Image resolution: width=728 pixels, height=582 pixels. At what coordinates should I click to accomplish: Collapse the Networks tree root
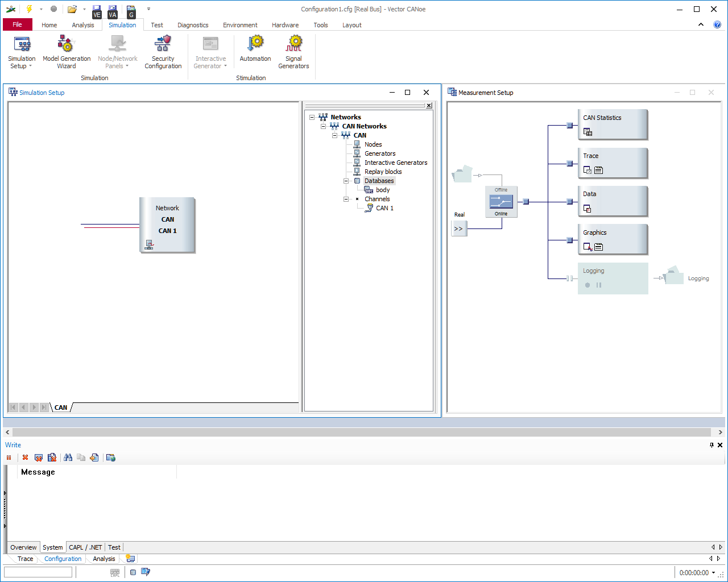pyautogui.click(x=312, y=117)
